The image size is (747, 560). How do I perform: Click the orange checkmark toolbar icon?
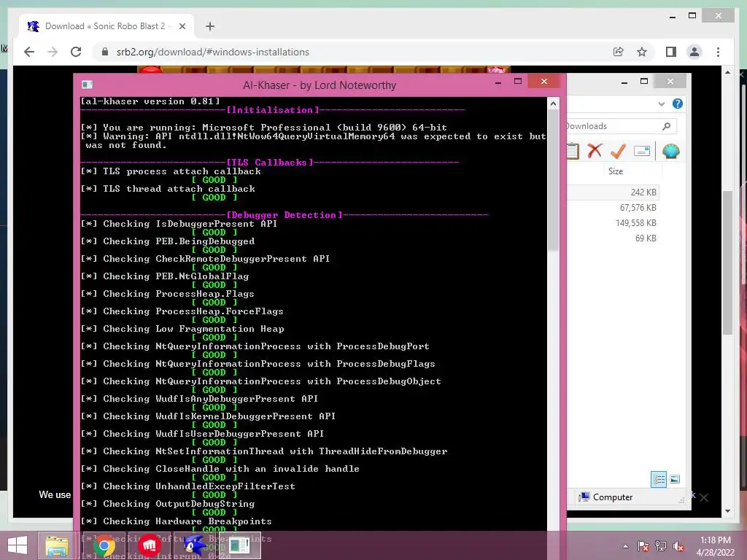618,151
